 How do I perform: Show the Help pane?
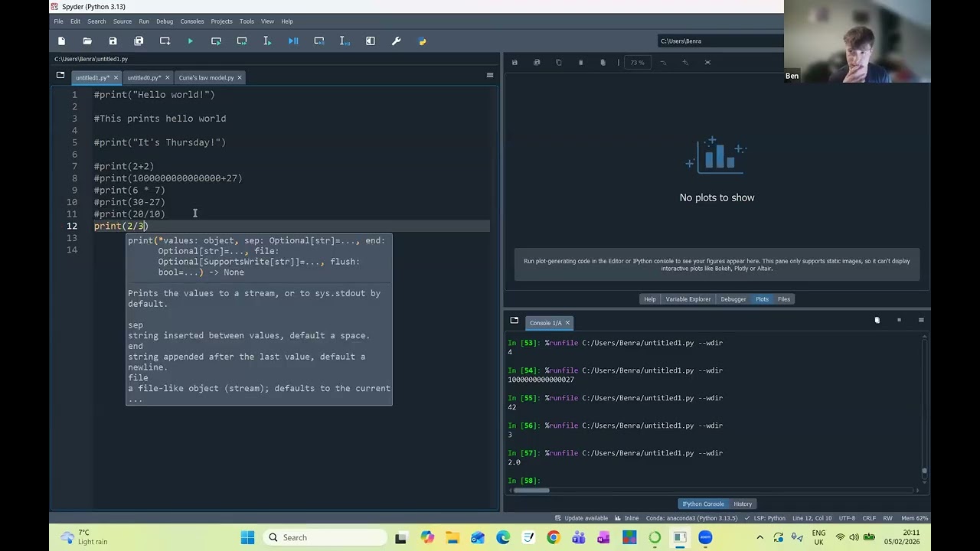point(650,299)
